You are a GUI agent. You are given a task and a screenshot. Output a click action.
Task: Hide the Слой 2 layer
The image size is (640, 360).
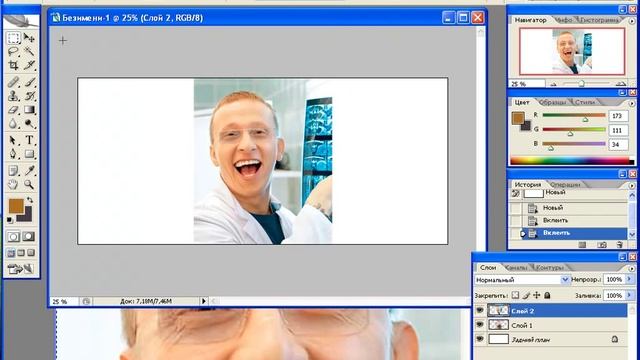(x=480, y=311)
